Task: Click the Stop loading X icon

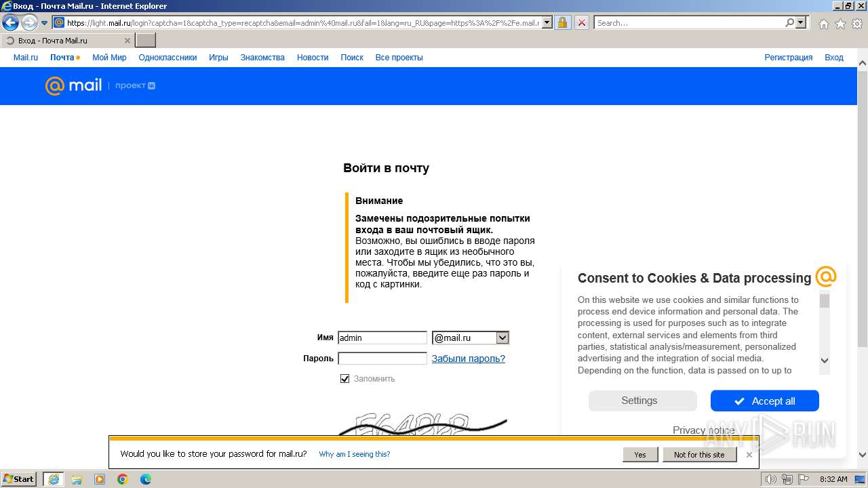Action: point(582,23)
